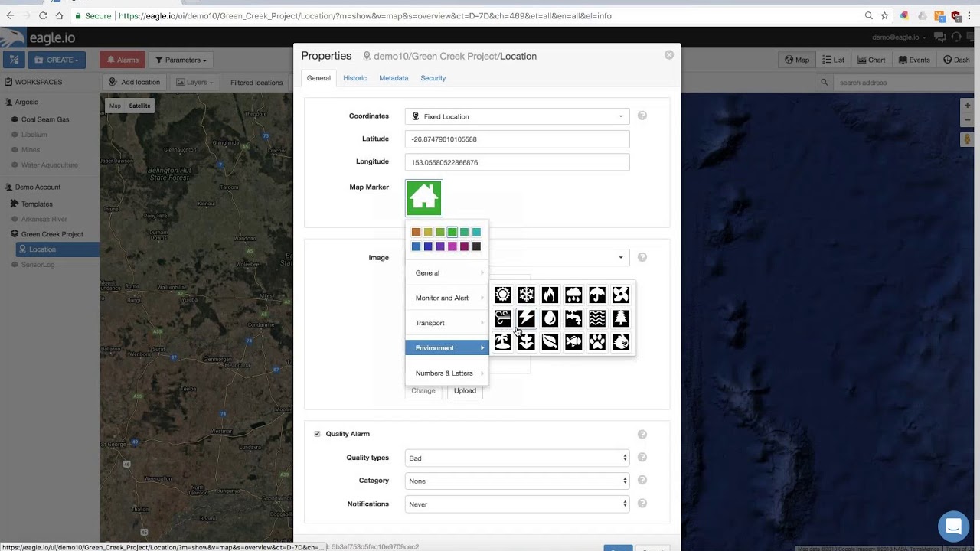This screenshot has width=980, height=551.
Task: Choose the lightning bolt marker icon
Action: click(526, 318)
